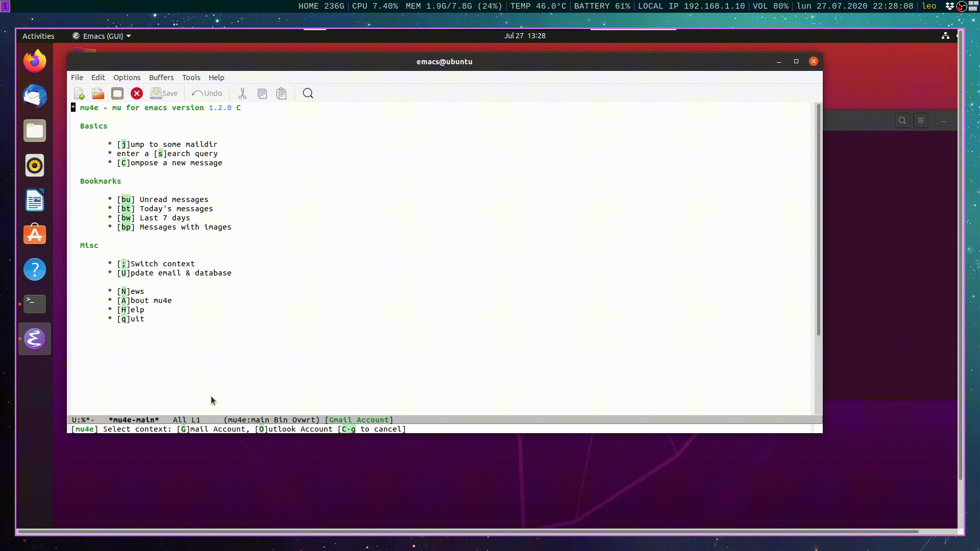Open the Buffers menu
The height and width of the screenshot is (551, 980).
[x=161, y=78]
